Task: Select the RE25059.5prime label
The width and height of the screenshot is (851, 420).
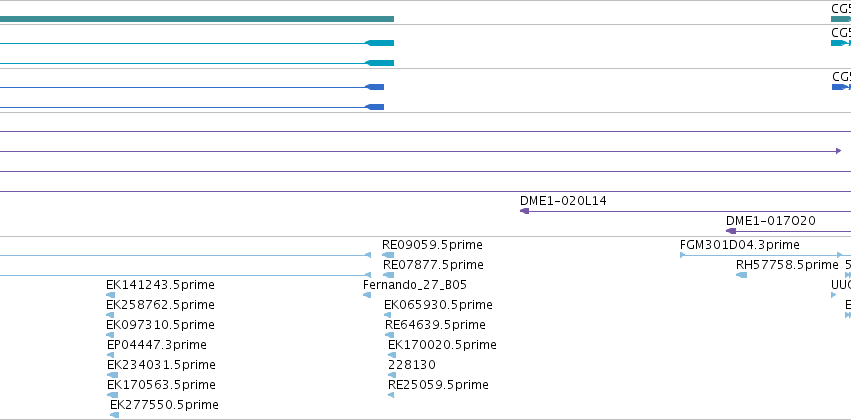Action: pos(438,385)
